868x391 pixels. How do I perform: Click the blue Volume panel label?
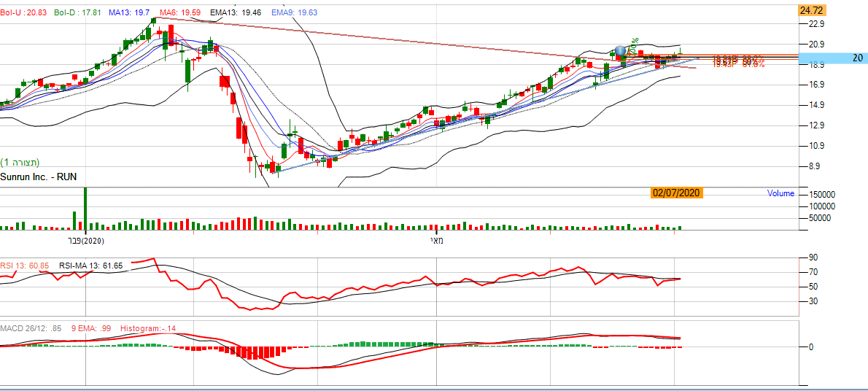[780, 193]
